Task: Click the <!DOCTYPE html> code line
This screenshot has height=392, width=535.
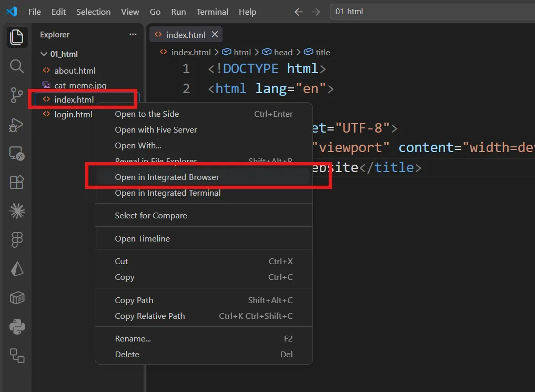Action: coord(267,68)
